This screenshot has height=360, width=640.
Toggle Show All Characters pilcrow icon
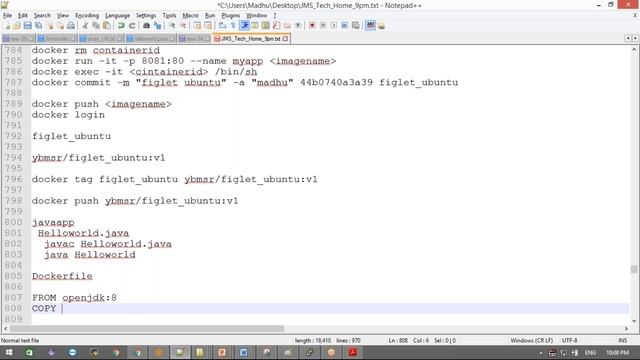point(233,26)
